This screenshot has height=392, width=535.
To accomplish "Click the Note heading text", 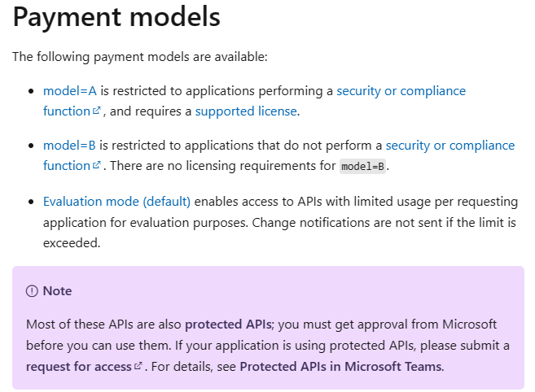I will pos(57,291).
